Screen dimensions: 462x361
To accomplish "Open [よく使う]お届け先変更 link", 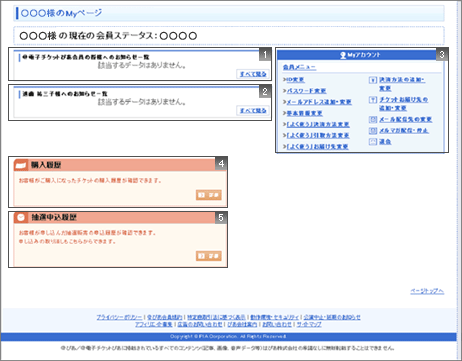I will click(317, 146).
